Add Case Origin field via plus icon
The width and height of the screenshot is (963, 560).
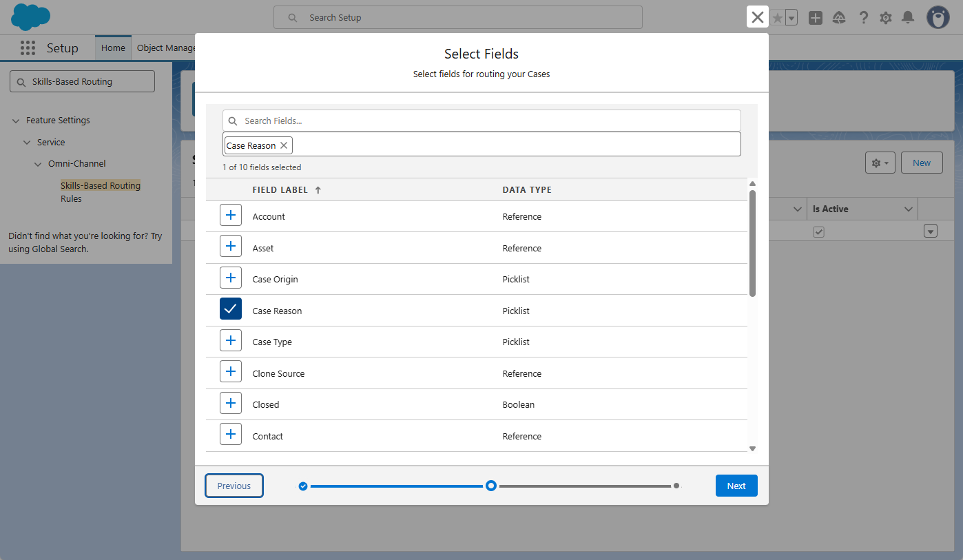click(231, 278)
